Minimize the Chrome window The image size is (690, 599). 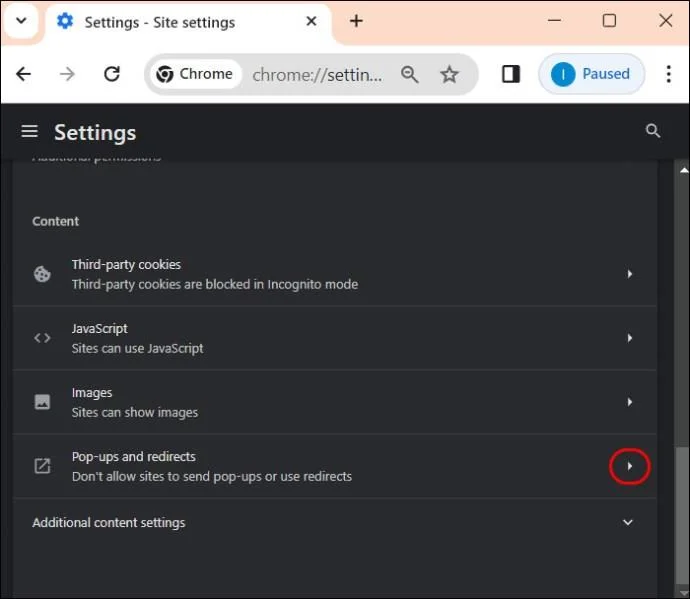[x=554, y=20]
